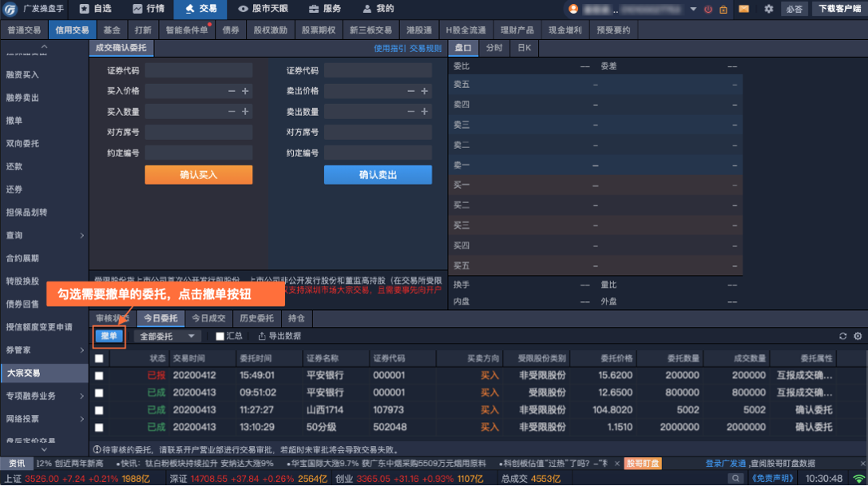Tick the select-all checkbox in the table header
Image resolution: width=868 pixels, height=486 pixels.
(99, 359)
